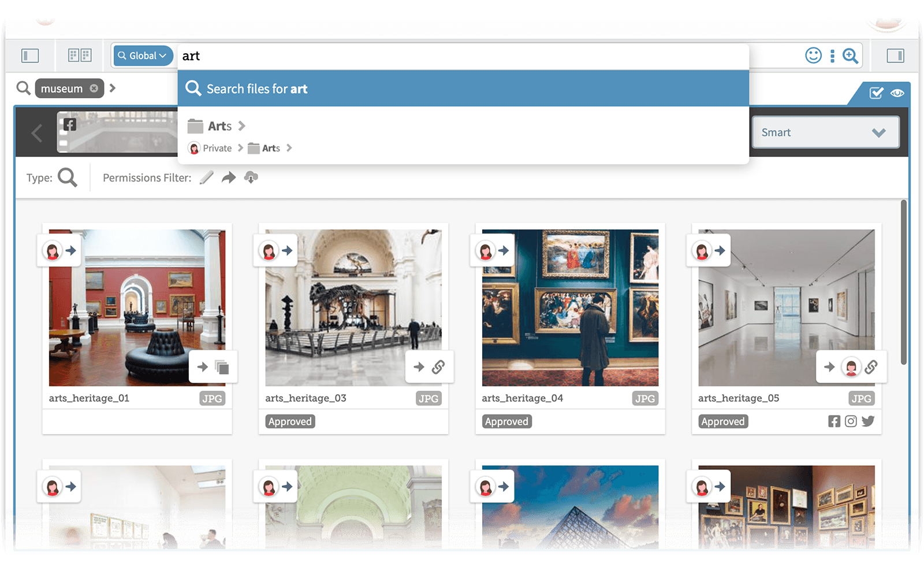Click the link icon on arts_heritage_05
Image resolution: width=924 pixels, height=567 pixels.
871,367
